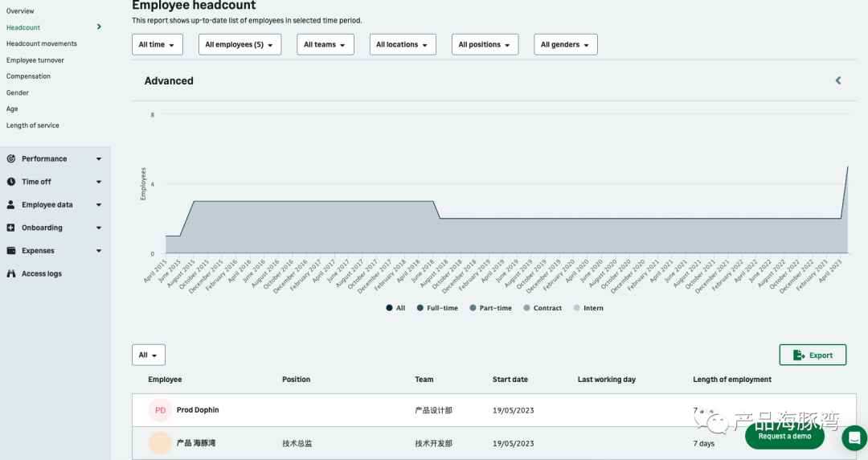
Task: Open the Gender report
Action: (17, 92)
